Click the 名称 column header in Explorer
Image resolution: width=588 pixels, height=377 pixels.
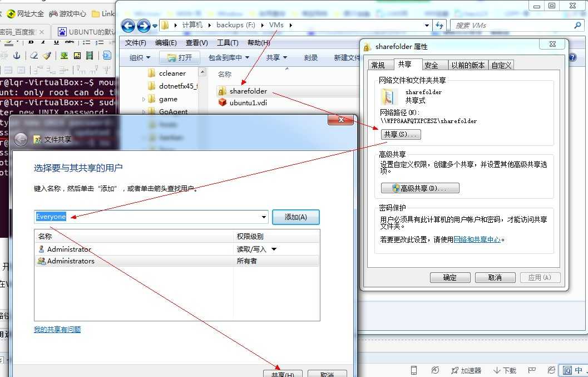(x=225, y=75)
